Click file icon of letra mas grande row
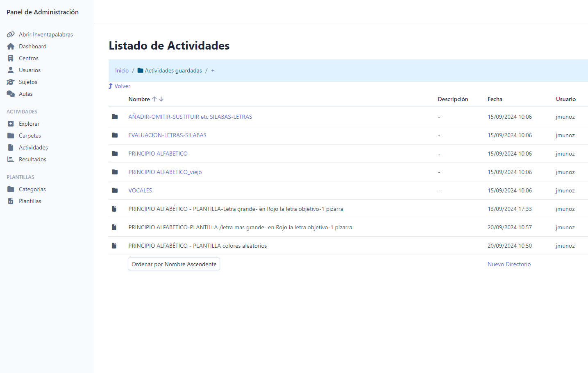 (114, 227)
